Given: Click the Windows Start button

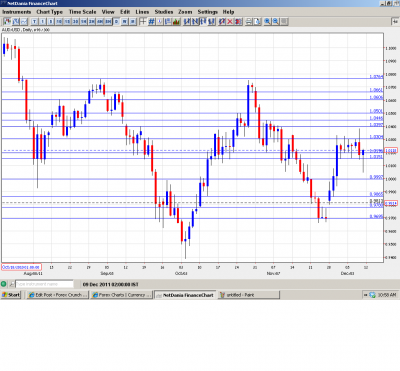Looking at the screenshot, I should point(11,295).
